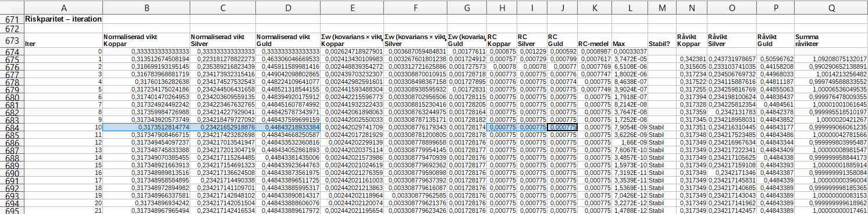Select row header 695
Screen dimensions: 868x214
pos(12,211)
